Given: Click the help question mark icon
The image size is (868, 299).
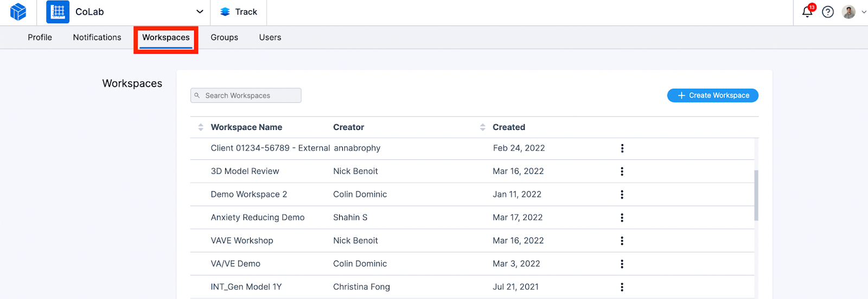Looking at the screenshot, I should (x=828, y=12).
